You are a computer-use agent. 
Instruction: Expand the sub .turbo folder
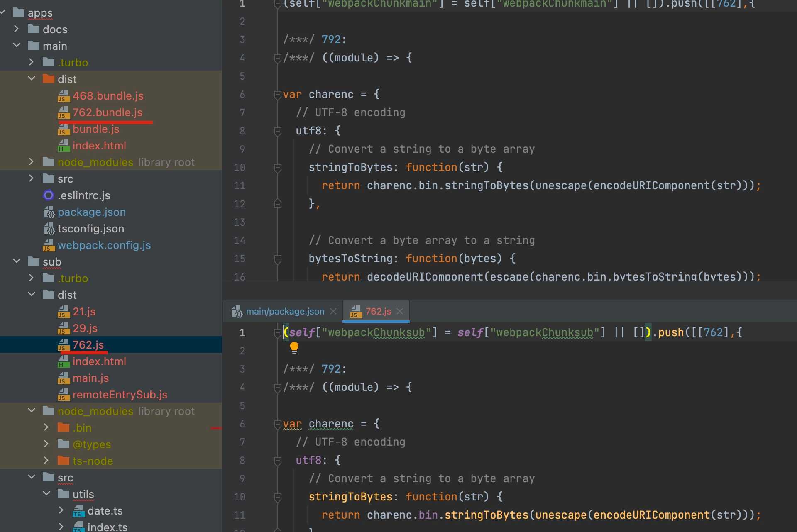(x=32, y=278)
